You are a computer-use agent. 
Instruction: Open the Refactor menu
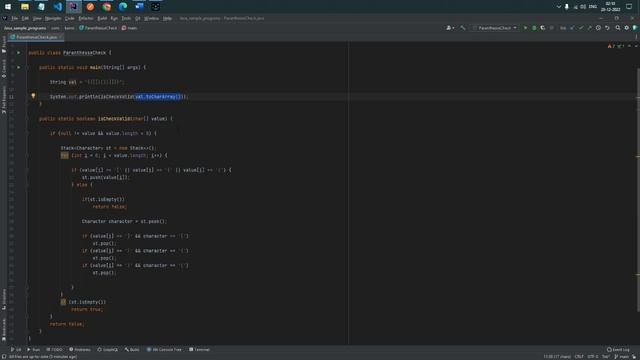(x=86, y=18)
